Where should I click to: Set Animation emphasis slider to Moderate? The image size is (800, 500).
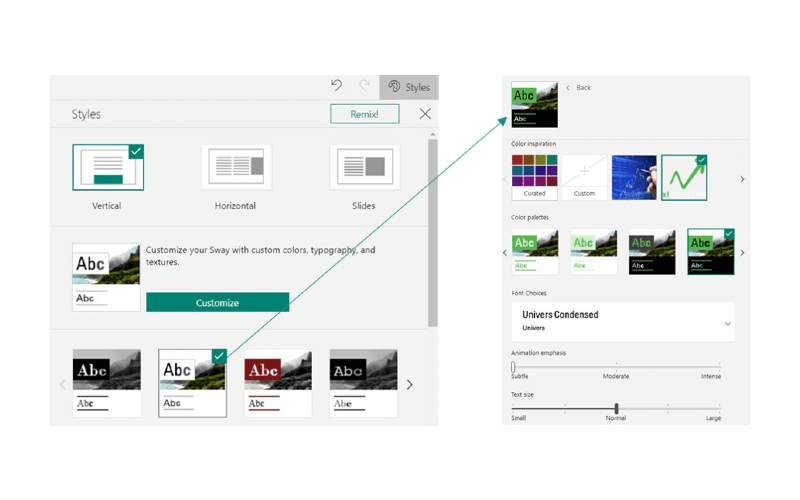pos(616,367)
